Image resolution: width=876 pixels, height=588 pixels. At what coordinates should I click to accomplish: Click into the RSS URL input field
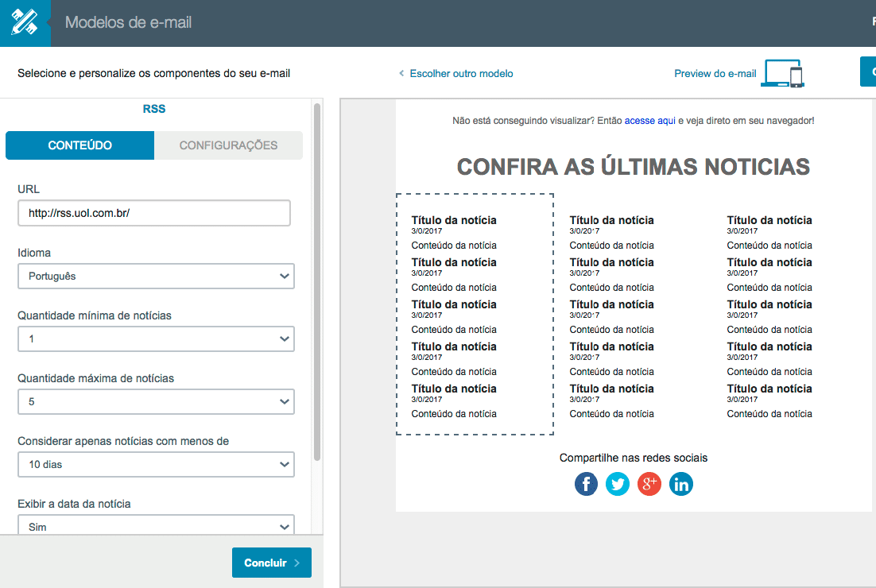pyautogui.click(x=153, y=213)
